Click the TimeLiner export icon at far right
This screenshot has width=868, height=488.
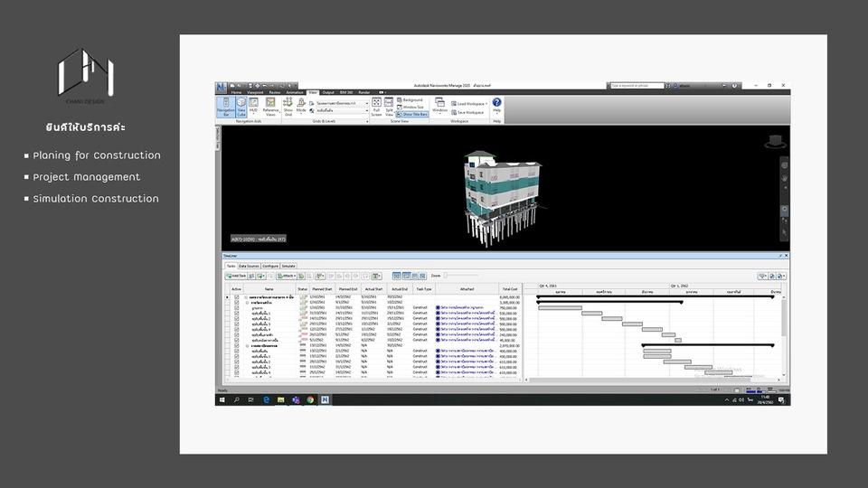click(x=781, y=276)
